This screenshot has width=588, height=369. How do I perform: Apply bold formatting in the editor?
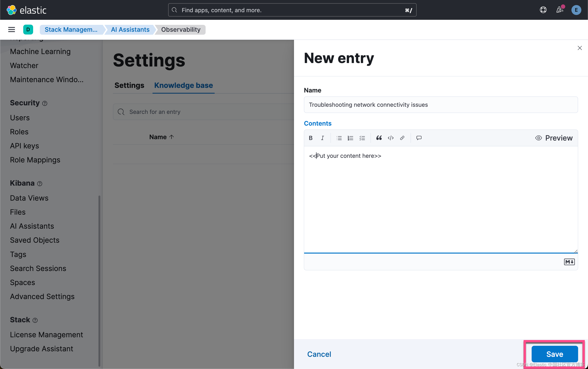(x=310, y=138)
